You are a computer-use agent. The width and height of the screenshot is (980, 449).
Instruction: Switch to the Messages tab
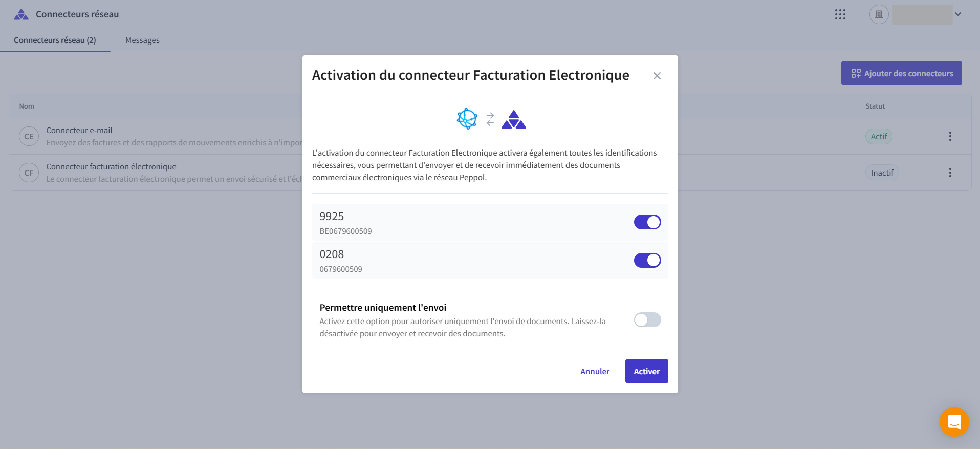coord(142,40)
